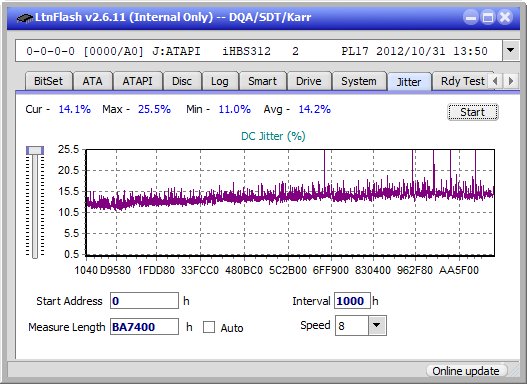Maximize the LtnFlash window
The height and width of the screenshot is (384, 527).
[x=488, y=17]
